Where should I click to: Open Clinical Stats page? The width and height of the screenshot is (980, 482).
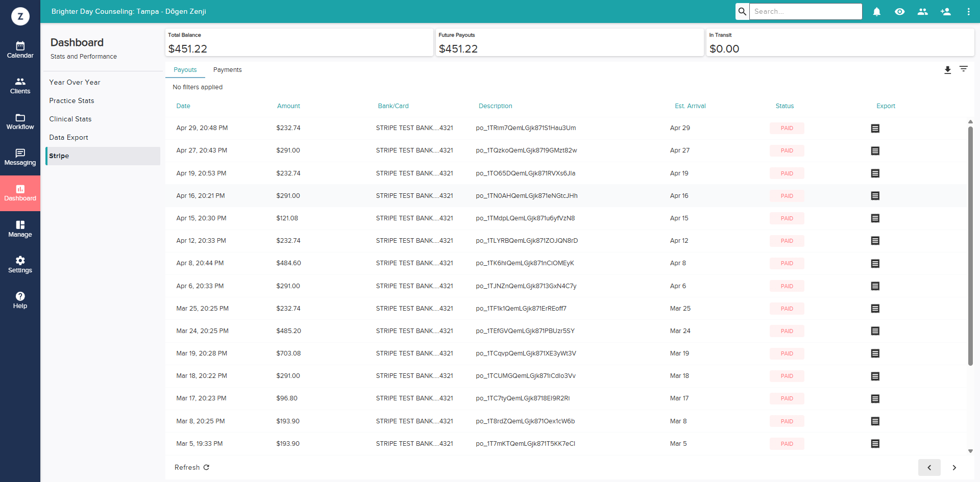click(x=70, y=119)
